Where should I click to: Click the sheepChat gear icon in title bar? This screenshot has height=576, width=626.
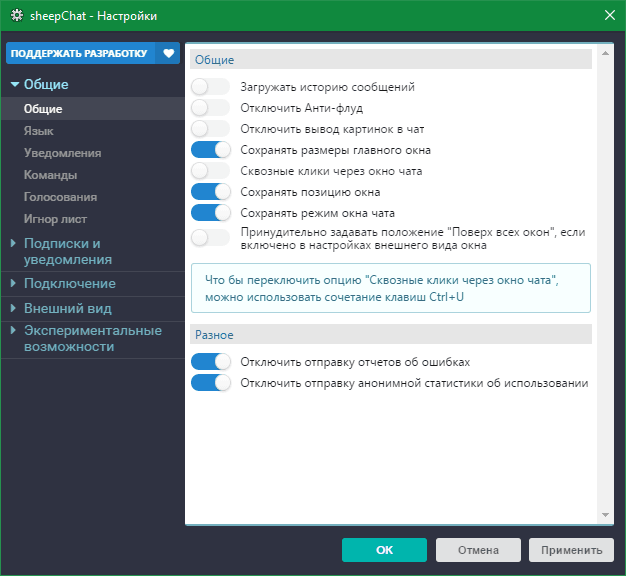[17, 16]
